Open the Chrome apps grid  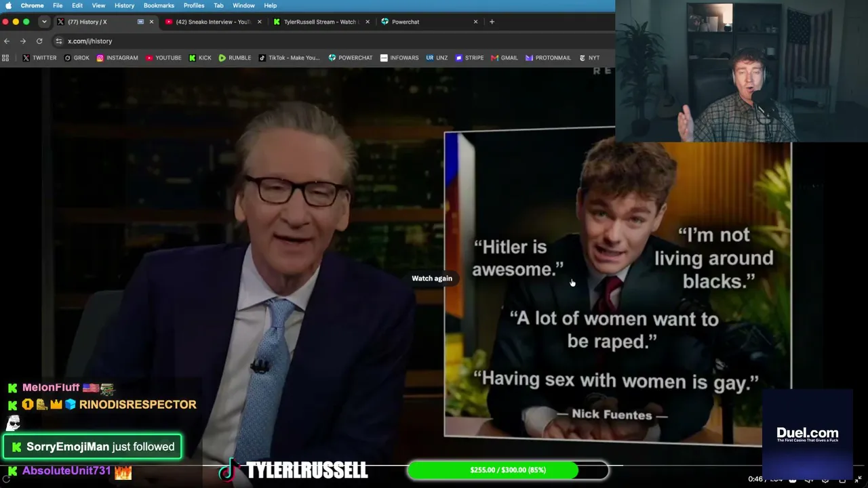point(5,58)
